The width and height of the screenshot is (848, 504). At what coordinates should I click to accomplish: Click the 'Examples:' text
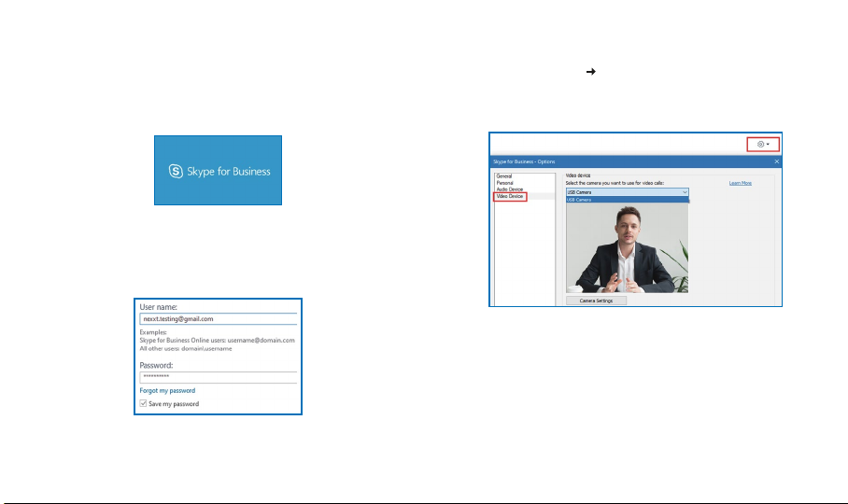[153, 332]
